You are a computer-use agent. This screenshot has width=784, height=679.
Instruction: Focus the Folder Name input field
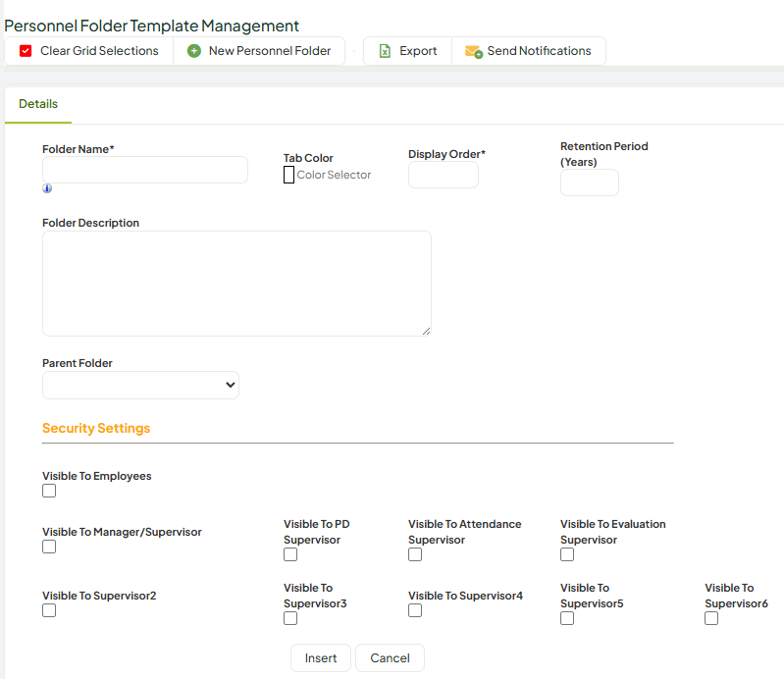click(145, 170)
